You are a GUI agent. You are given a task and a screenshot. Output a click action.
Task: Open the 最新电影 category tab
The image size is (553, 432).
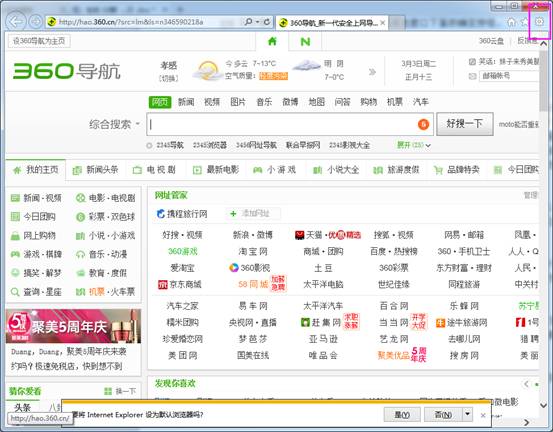pyautogui.click(x=216, y=170)
